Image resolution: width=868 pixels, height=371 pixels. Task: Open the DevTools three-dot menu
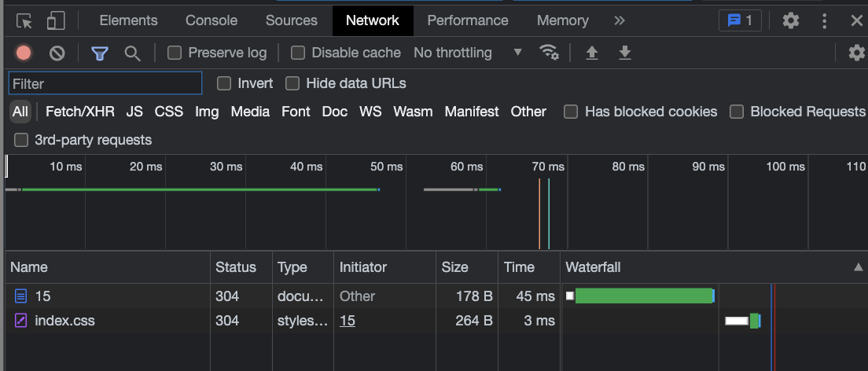coord(825,21)
